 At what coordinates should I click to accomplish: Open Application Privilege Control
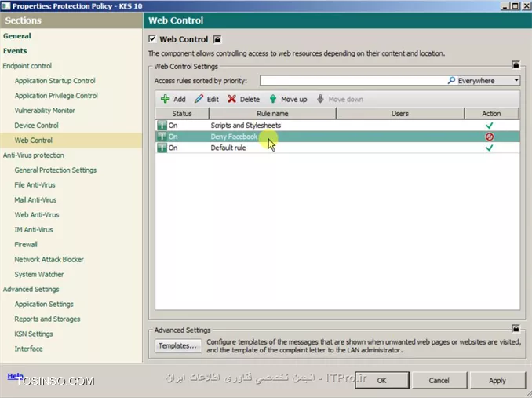[x=56, y=96]
